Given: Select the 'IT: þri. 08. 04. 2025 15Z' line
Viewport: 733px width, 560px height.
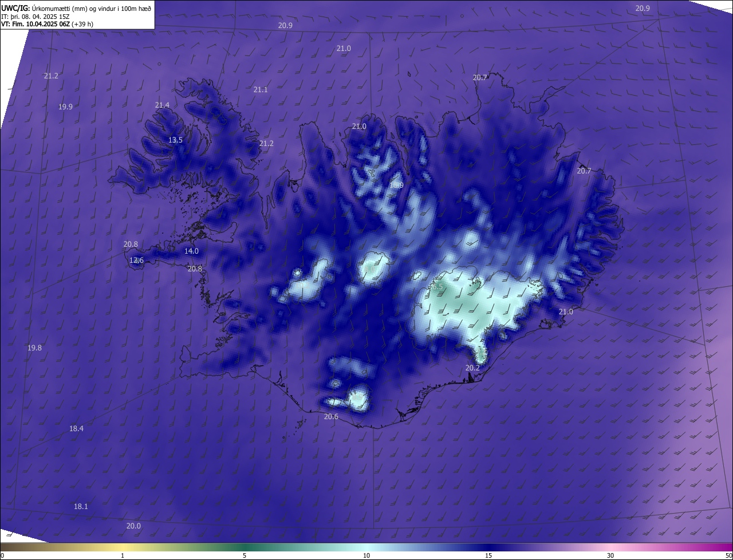Looking at the screenshot, I should 36,17.
